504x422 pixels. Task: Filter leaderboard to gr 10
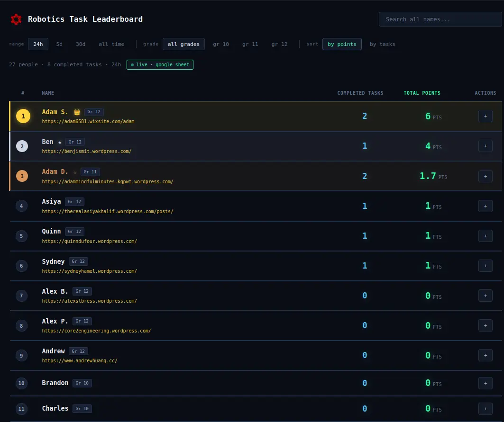point(221,44)
